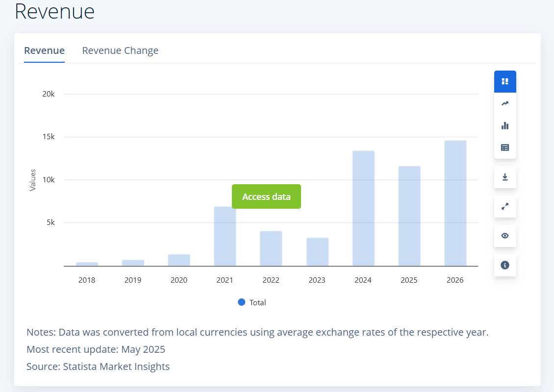Toggle the eye visibility icon
The image size is (554, 392).
(x=505, y=236)
